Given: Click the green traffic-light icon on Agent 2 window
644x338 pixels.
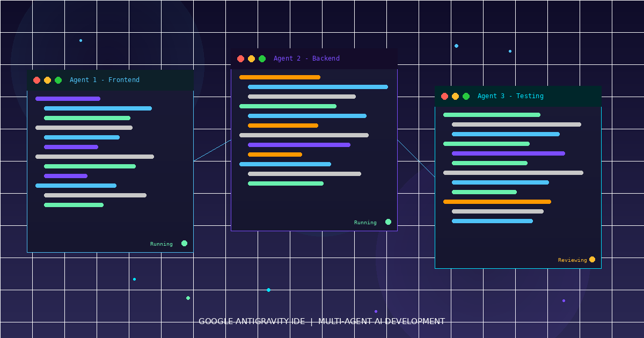Looking at the screenshot, I should [x=261, y=58].
